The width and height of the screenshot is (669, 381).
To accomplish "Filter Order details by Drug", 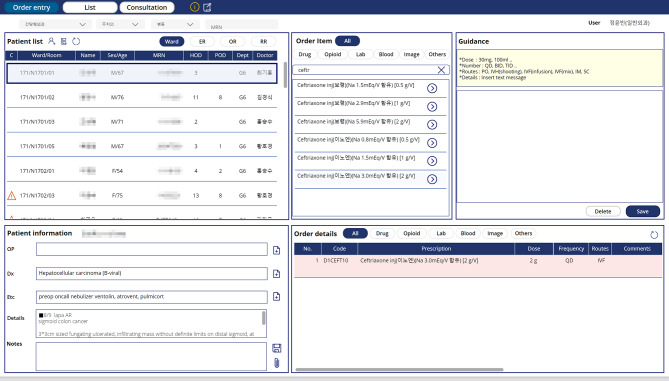I will click(x=382, y=233).
